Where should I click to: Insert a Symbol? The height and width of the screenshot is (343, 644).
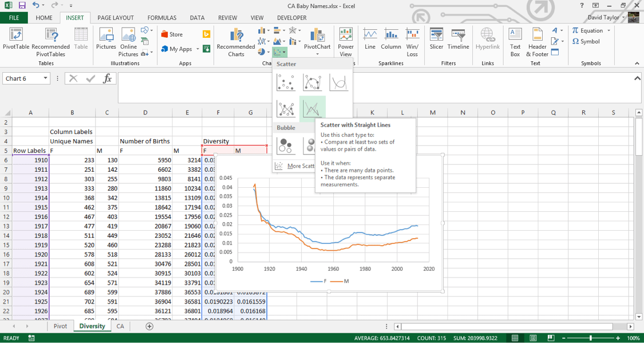pyautogui.click(x=586, y=41)
